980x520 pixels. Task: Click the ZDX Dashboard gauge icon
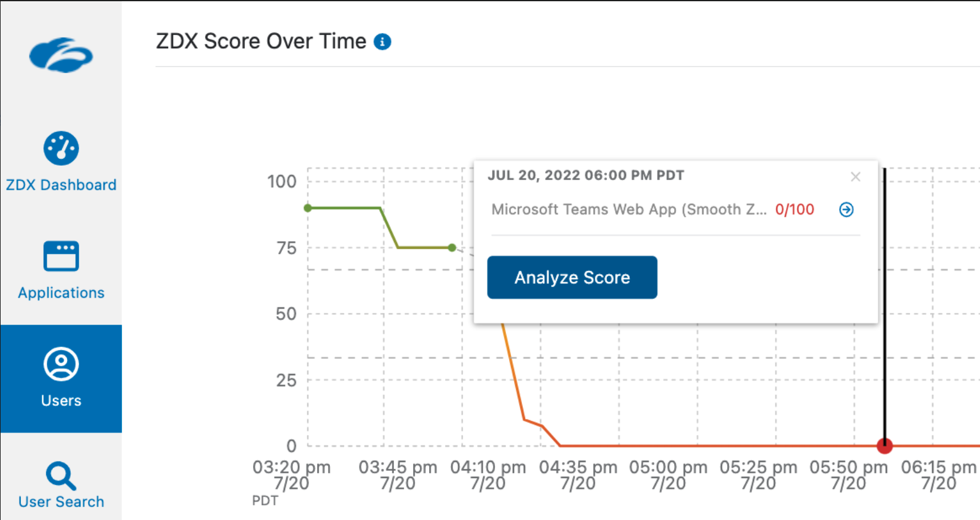tap(61, 147)
